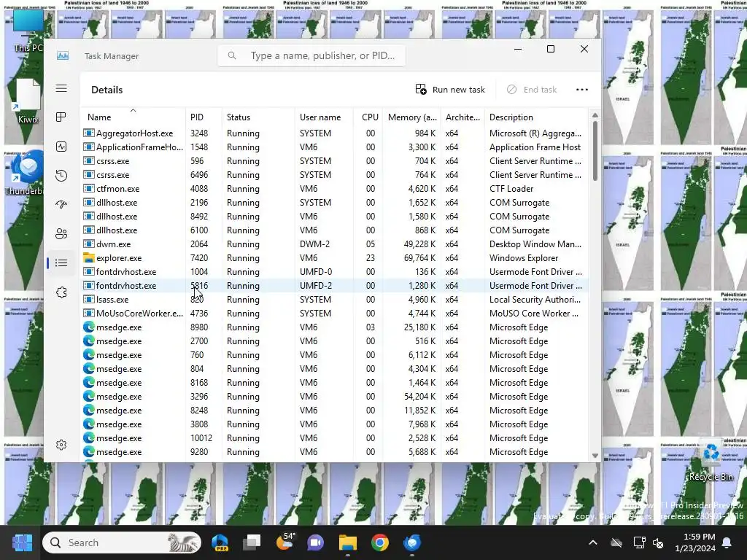Open Windows Start menu
This screenshot has width=747, height=560.
pyautogui.click(x=22, y=542)
